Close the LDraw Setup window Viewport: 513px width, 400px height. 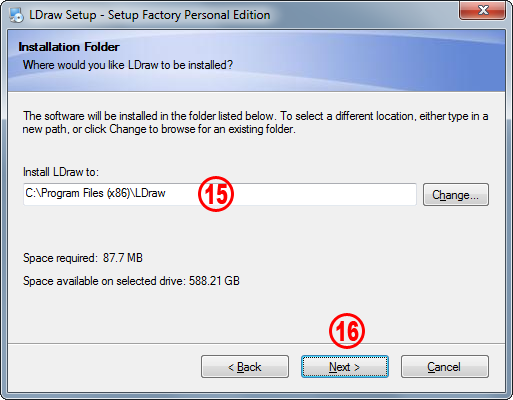click(483, 10)
